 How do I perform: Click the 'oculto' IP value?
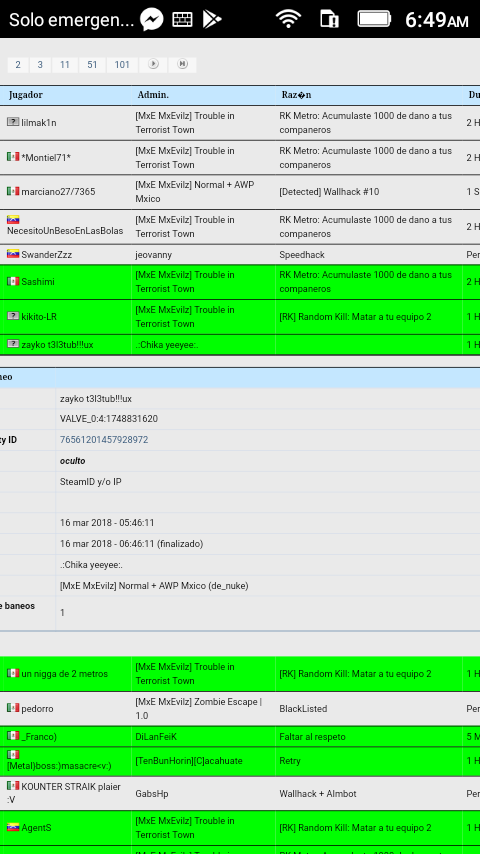pyautogui.click(x=72, y=461)
